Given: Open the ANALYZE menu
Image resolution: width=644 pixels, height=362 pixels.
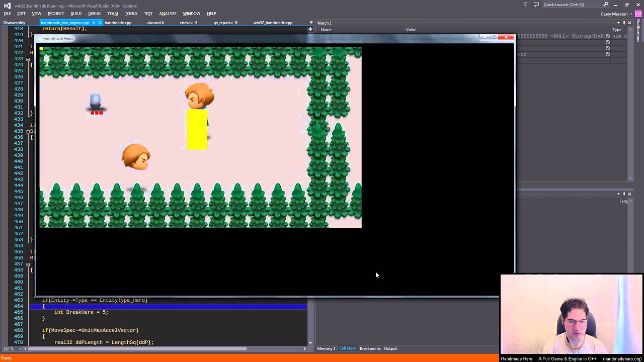Looking at the screenshot, I should pyautogui.click(x=168, y=14).
